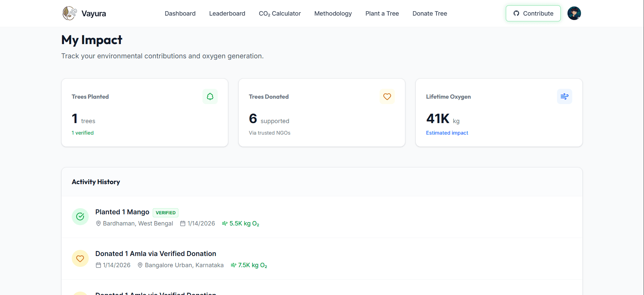Click the location pin next to Bardhaman
This screenshot has height=295, width=644.
point(99,223)
